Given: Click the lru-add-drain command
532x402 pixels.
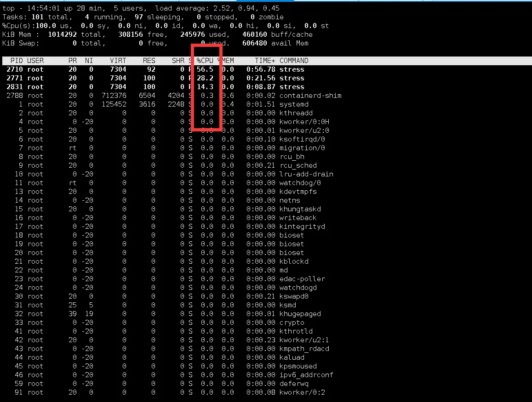Looking at the screenshot, I should pos(306,174).
